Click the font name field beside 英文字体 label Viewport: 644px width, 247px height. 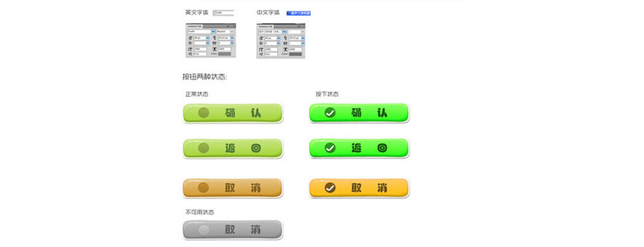223,13
